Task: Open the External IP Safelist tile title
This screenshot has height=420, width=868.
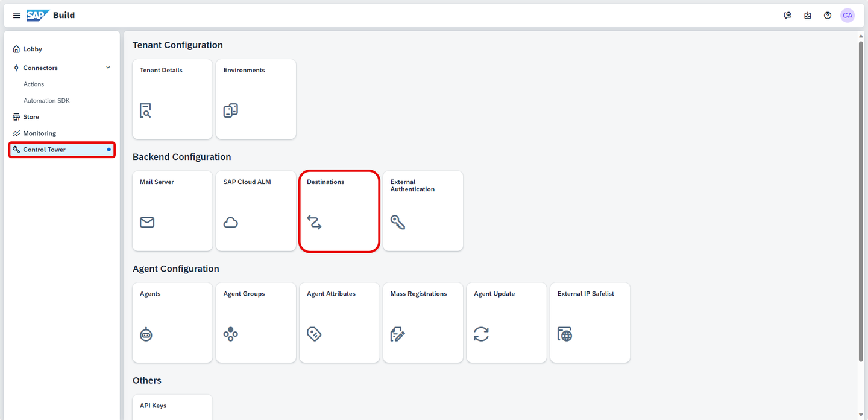Action: point(586,294)
